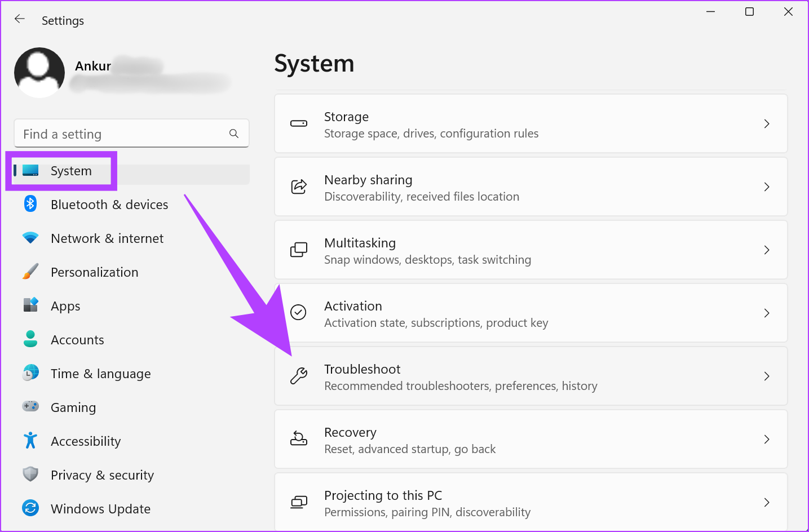Go to the Accounts section
This screenshot has height=532, width=809.
[x=77, y=340]
